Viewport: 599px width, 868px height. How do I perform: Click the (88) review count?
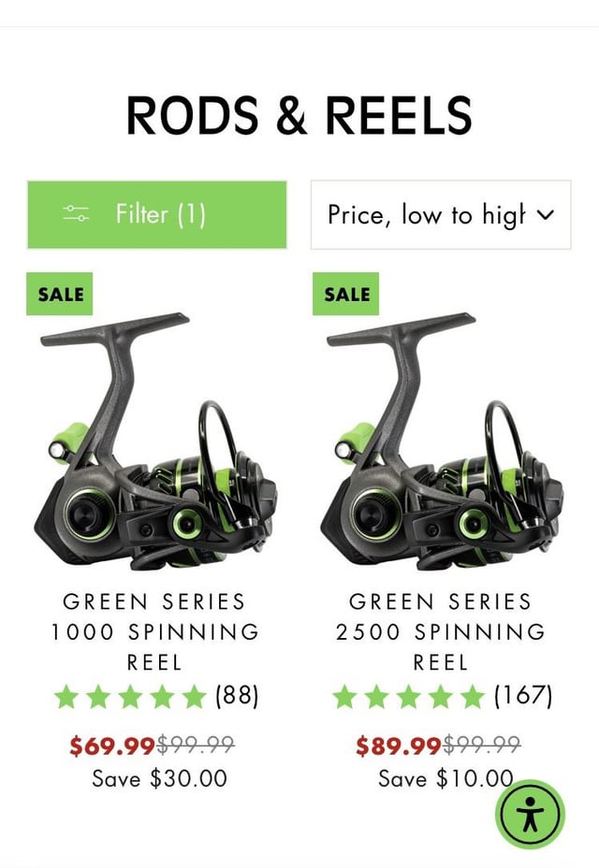coord(237,696)
